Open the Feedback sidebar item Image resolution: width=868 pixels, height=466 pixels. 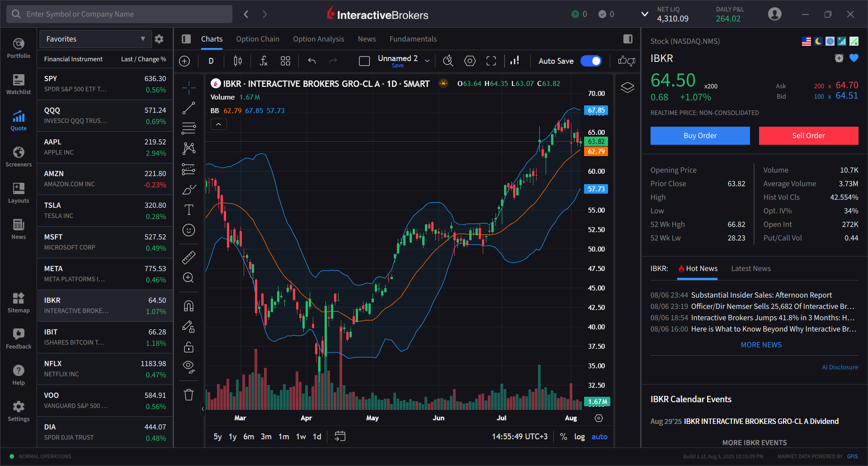click(19, 339)
